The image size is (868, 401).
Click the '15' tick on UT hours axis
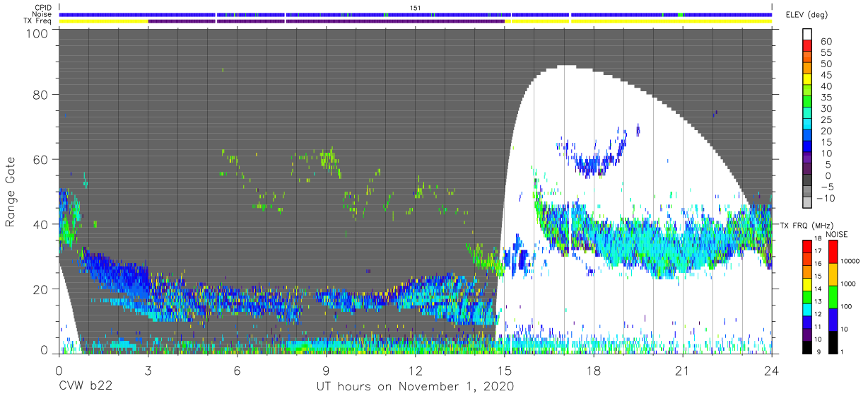point(505,371)
